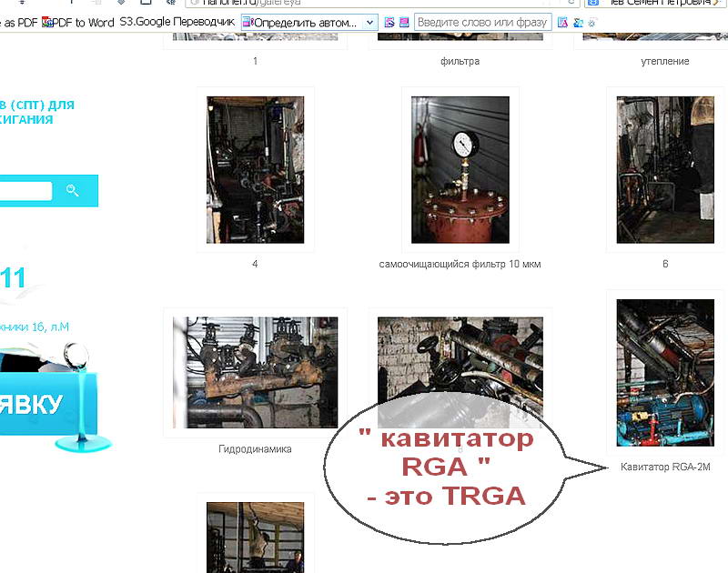Click the 'утепление' caption text
The width and height of the screenshot is (728, 573).
(665, 61)
